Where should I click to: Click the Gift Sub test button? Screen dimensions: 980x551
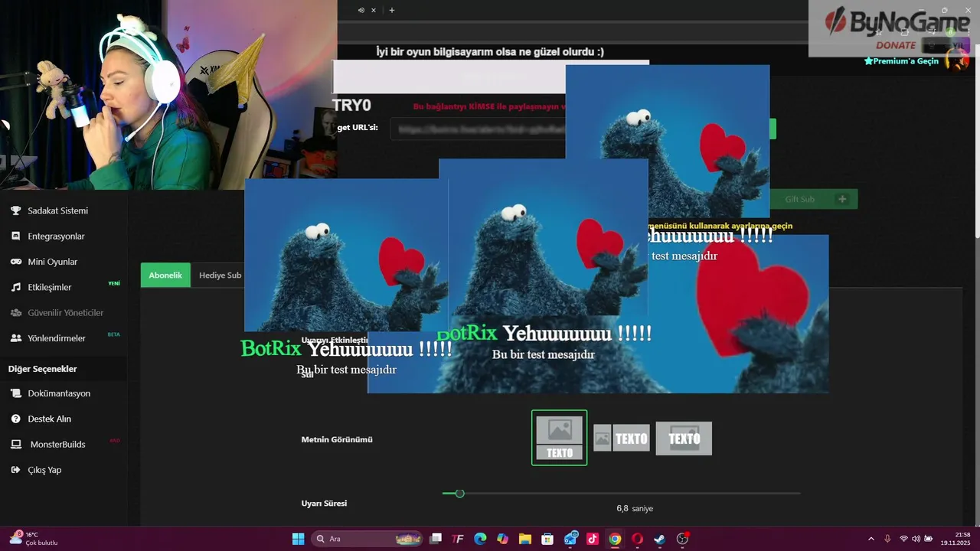[814, 199]
